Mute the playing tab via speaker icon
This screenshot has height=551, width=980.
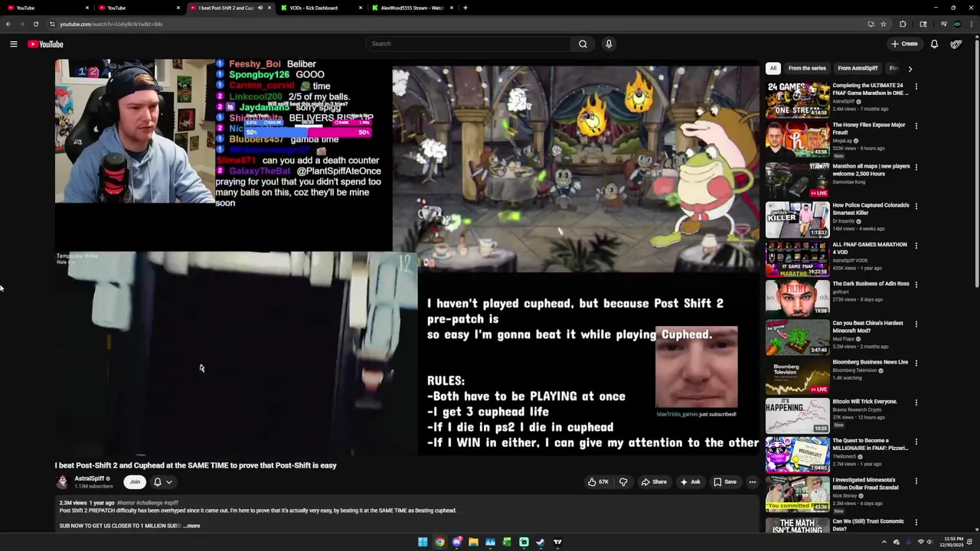pyautogui.click(x=260, y=8)
